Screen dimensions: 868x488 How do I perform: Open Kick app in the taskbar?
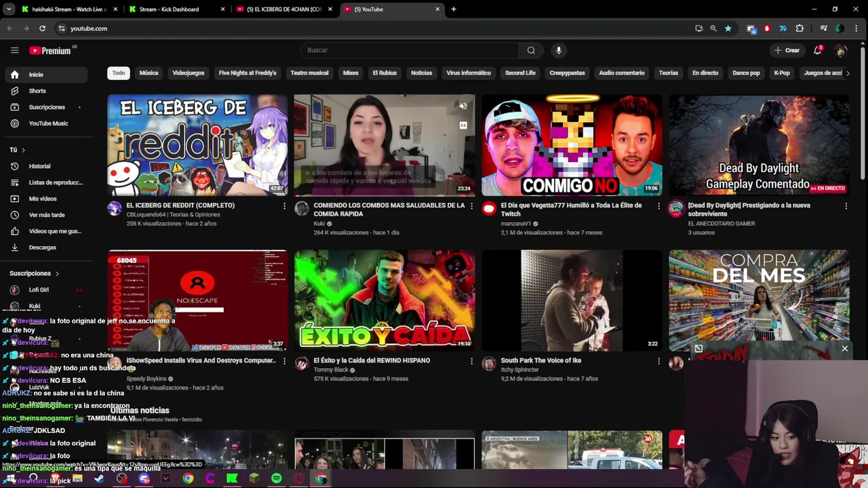click(232, 479)
